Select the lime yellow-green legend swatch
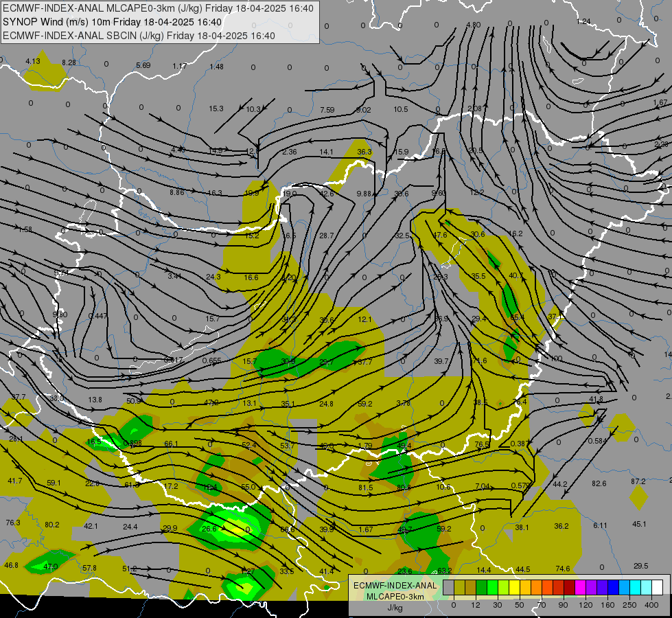Screen dimensions: 672x618 504,588
